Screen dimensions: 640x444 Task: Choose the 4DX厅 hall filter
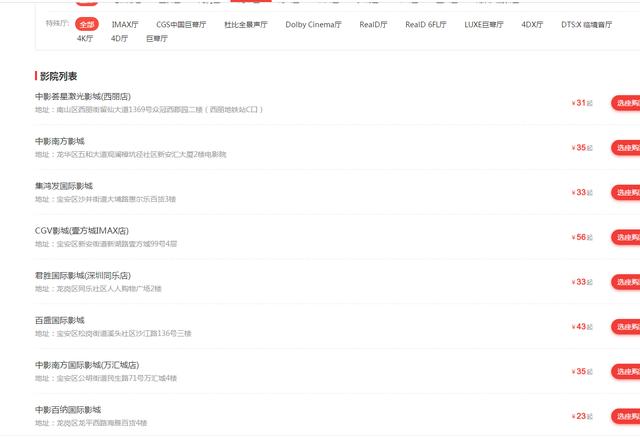533,23
